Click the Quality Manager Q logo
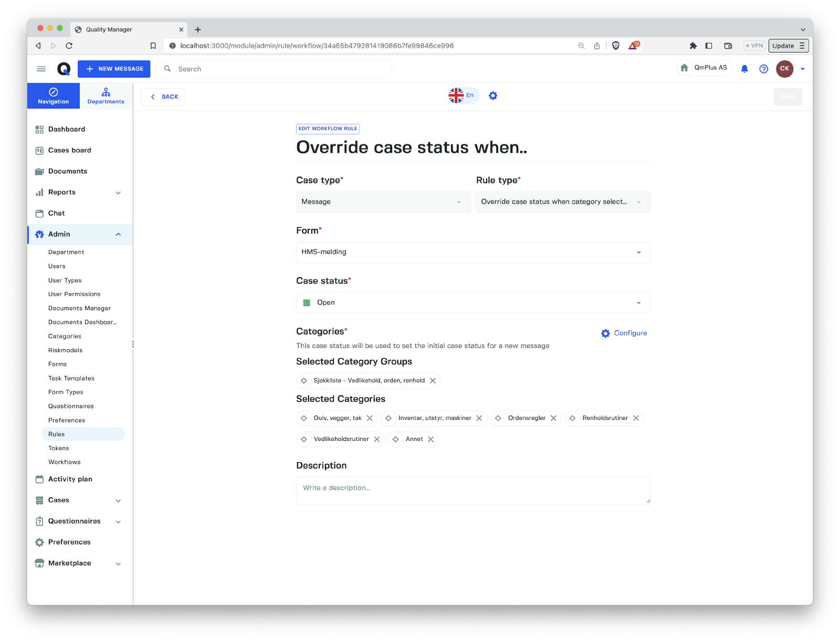The width and height of the screenshot is (840, 641). 64,69
